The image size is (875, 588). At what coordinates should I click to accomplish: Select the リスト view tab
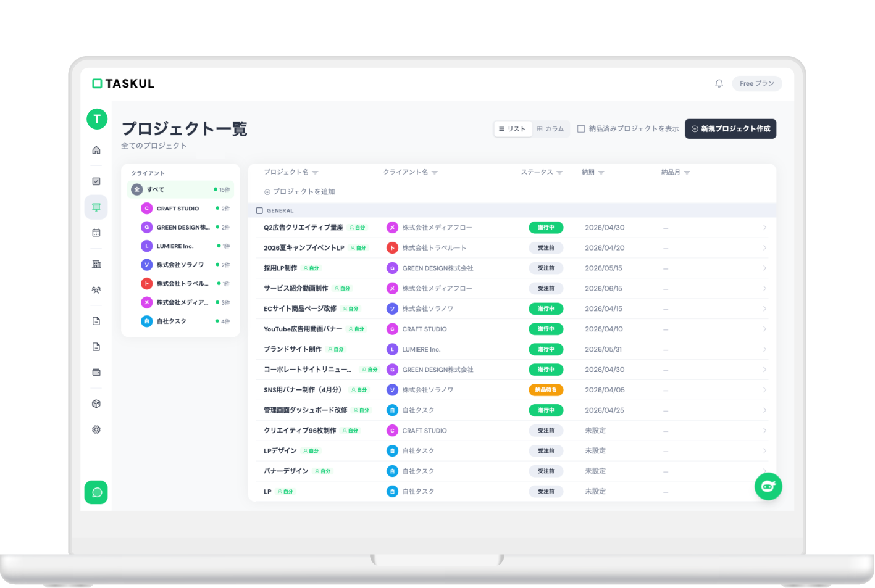click(x=513, y=128)
